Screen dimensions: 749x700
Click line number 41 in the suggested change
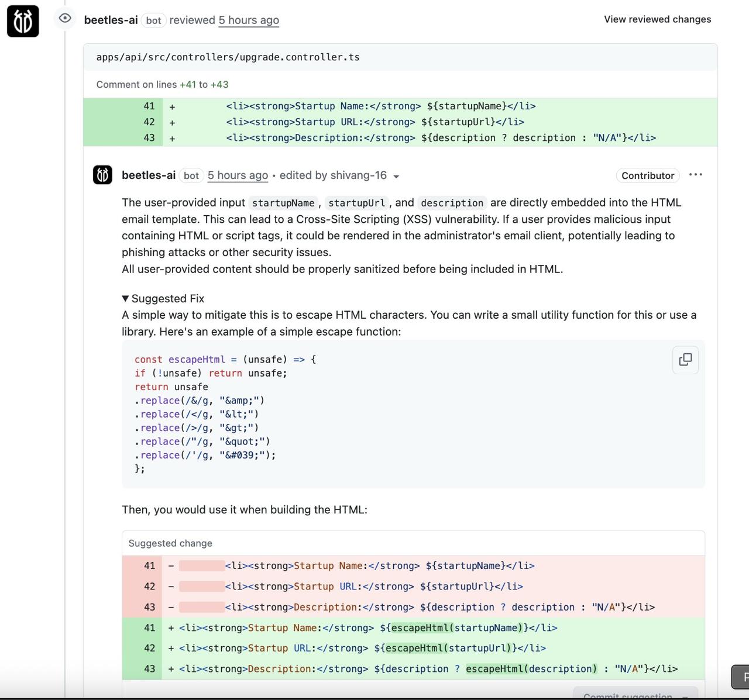(149, 565)
